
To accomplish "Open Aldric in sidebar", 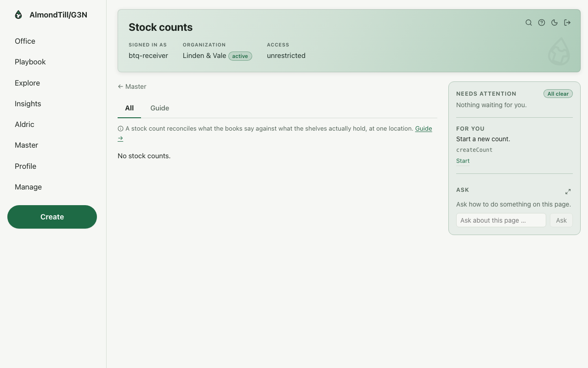I will (x=24, y=124).
